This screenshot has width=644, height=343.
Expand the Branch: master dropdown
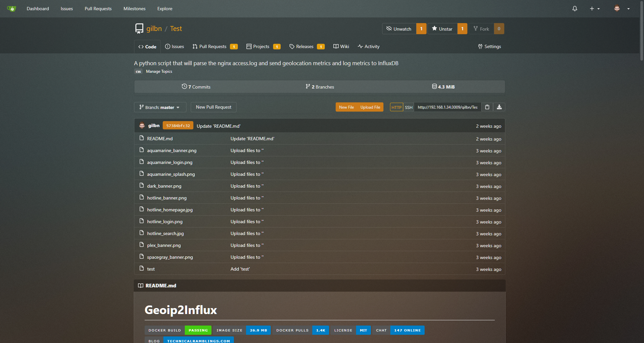tap(160, 107)
